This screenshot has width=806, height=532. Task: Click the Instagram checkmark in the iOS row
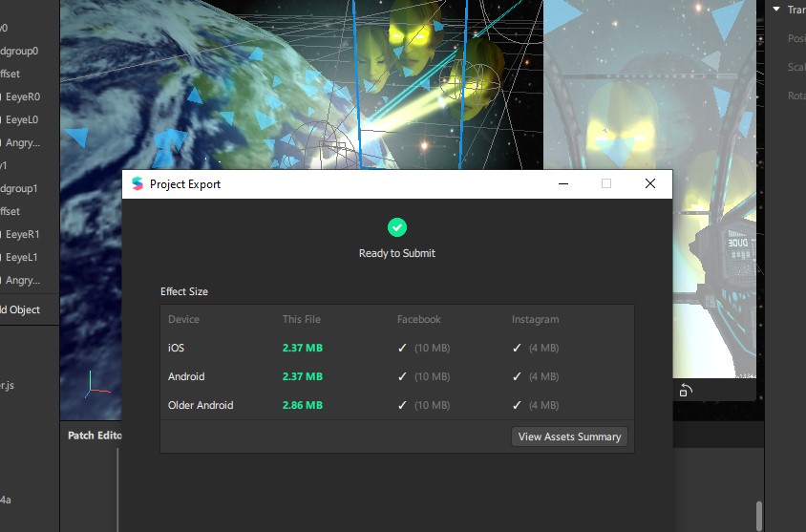tap(517, 348)
